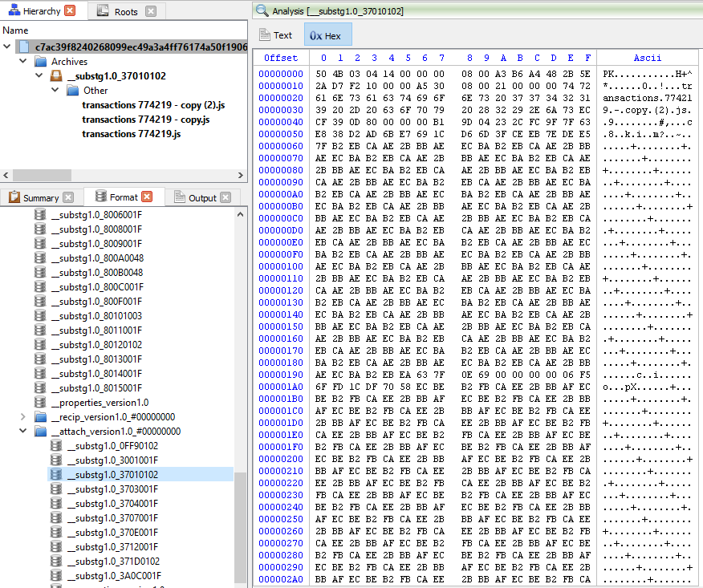Click the stream icon for __substg1.0_8006001F

pos(40,215)
